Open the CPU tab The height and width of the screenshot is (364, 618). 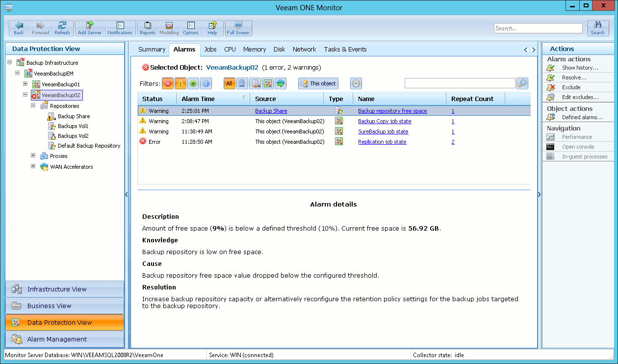tap(230, 50)
